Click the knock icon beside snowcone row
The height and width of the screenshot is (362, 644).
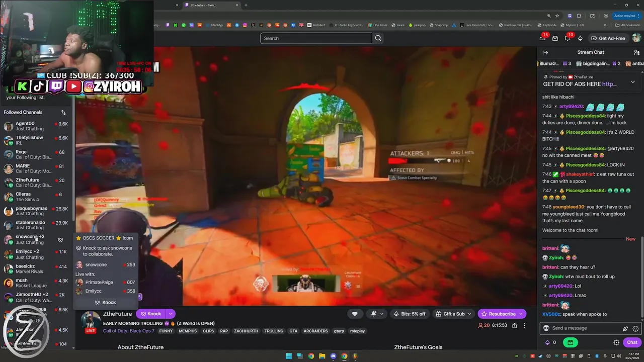point(60,240)
